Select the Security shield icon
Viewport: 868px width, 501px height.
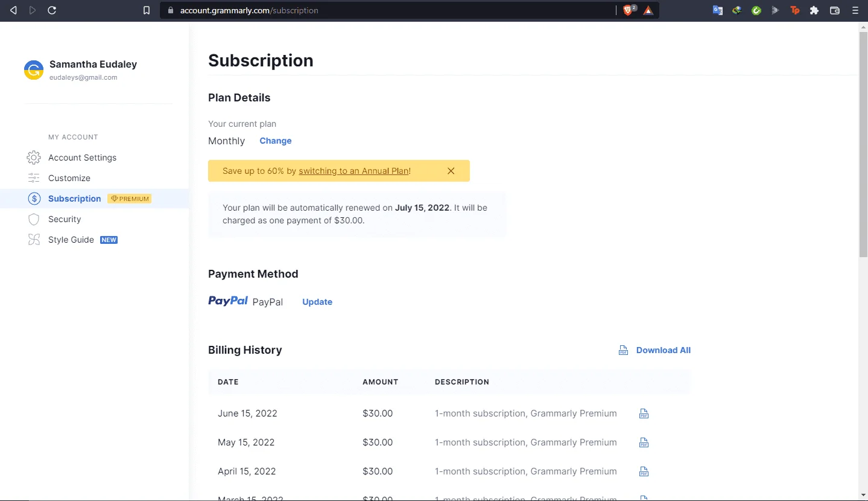(x=34, y=219)
